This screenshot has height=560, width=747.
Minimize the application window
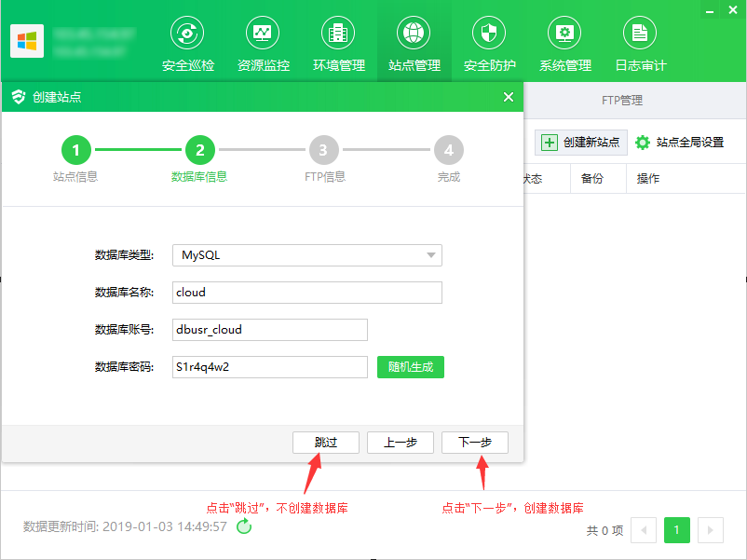[710, 10]
